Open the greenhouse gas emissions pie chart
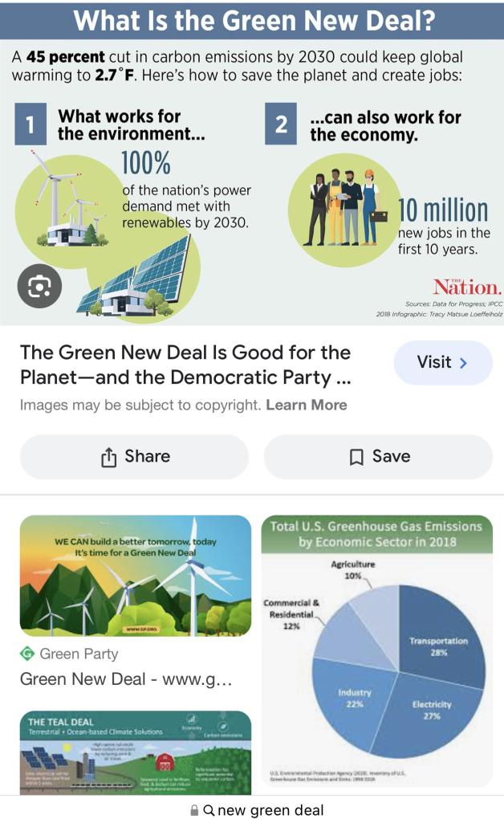The height and width of the screenshot is (819, 504). pos(376,650)
